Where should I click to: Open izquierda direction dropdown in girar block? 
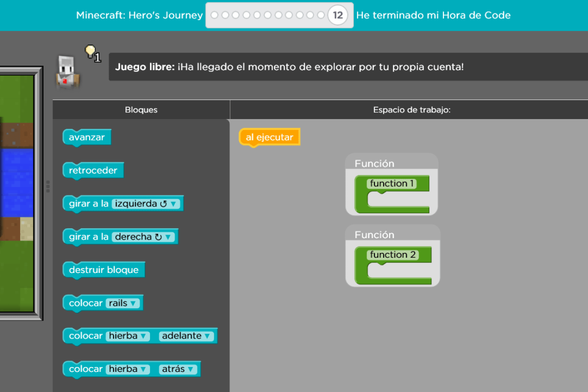pyautogui.click(x=146, y=204)
